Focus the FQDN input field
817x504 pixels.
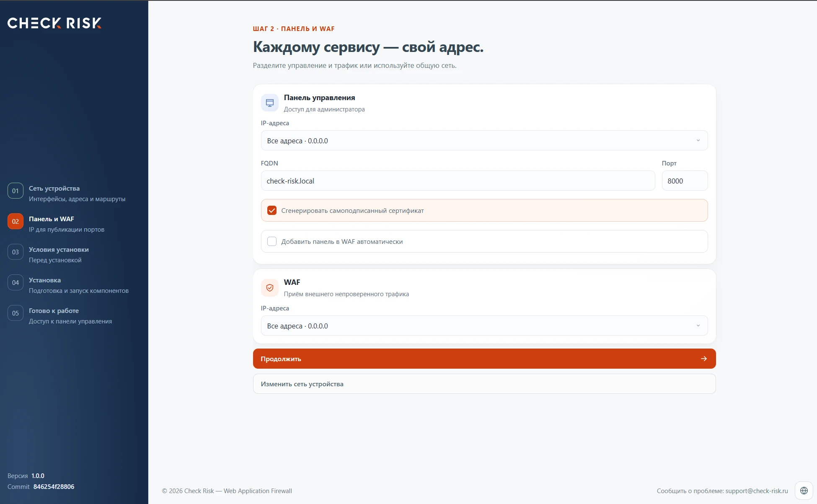click(458, 181)
